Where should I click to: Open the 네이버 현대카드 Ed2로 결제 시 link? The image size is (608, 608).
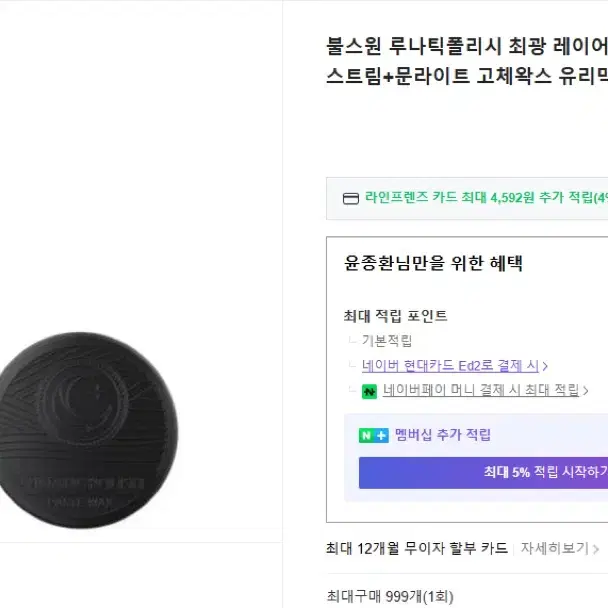pos(450,366)
